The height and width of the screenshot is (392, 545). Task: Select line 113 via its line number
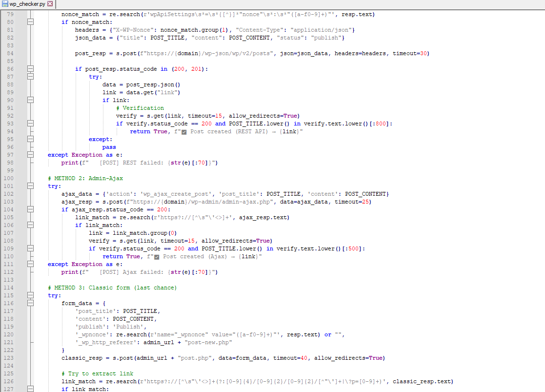9,280
